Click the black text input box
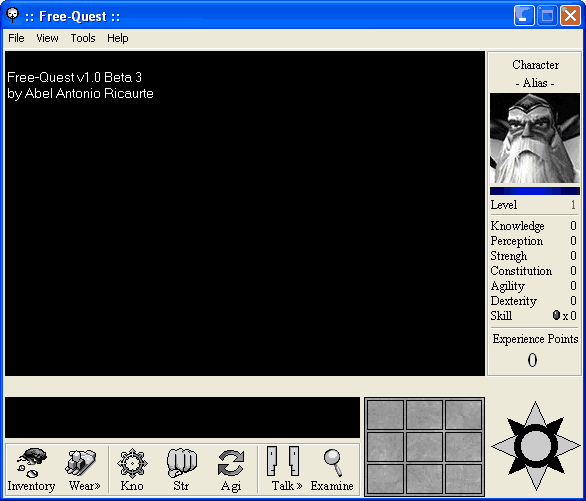Screen dimensions: 586x501 point(182,417)
